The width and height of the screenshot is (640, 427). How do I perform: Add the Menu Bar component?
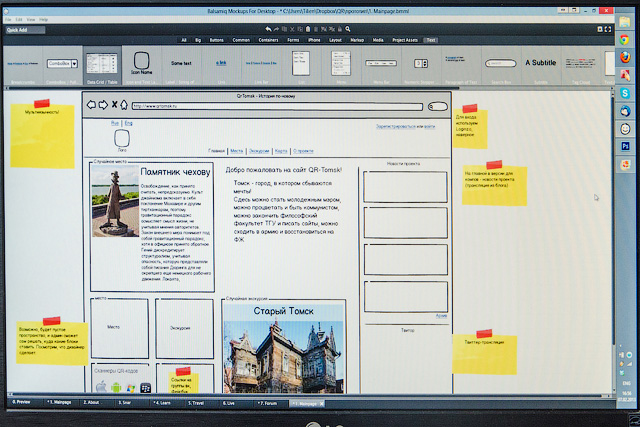(381, 65)
